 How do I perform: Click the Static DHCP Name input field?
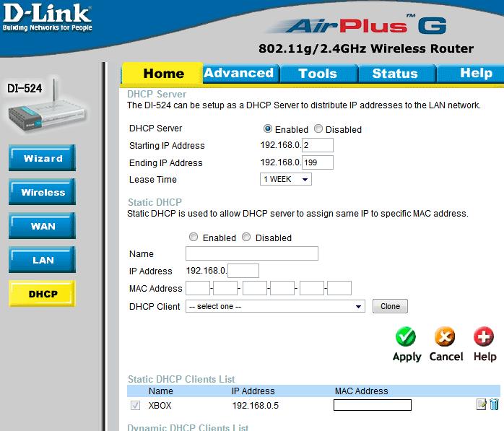click(x=251, y=253)
